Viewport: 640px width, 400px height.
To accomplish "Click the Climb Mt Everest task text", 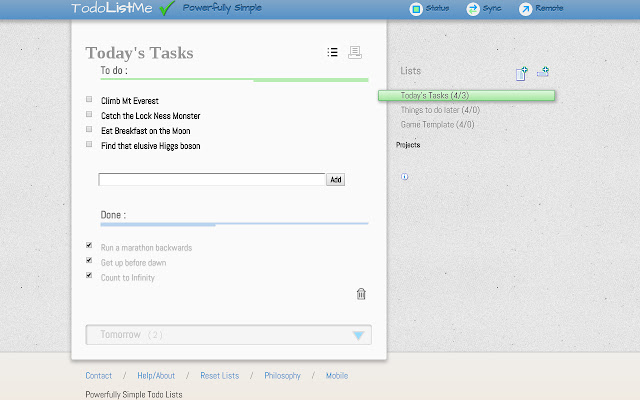I will pos(130,101).
